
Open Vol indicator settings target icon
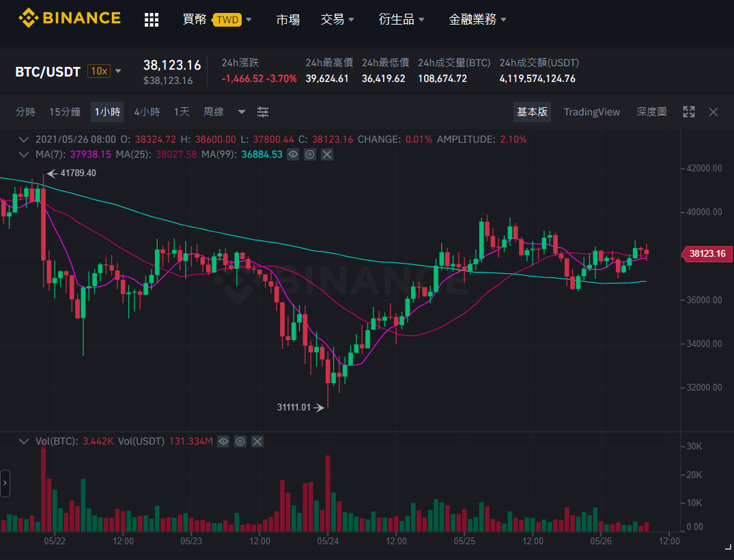(x=240, y=442)
